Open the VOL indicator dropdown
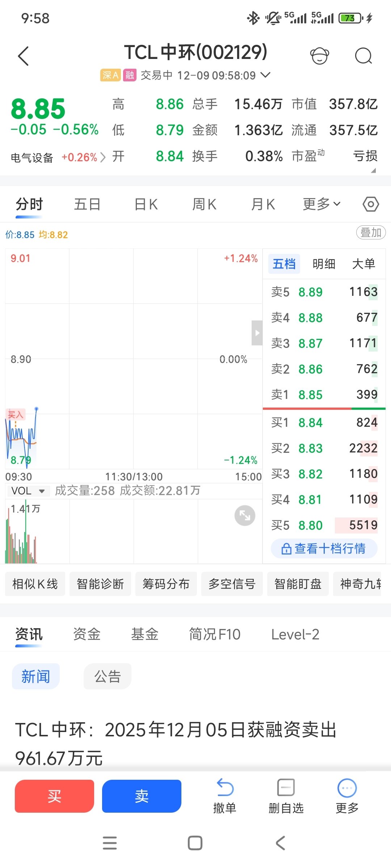This screenshot has width=391, height=868. 28,491
